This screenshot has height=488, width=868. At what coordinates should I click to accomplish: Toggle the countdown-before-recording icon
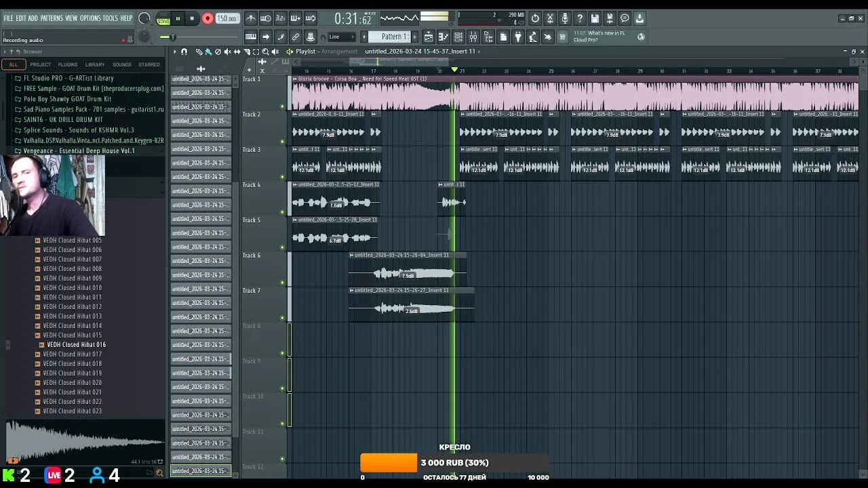click(x=280, y=18)
